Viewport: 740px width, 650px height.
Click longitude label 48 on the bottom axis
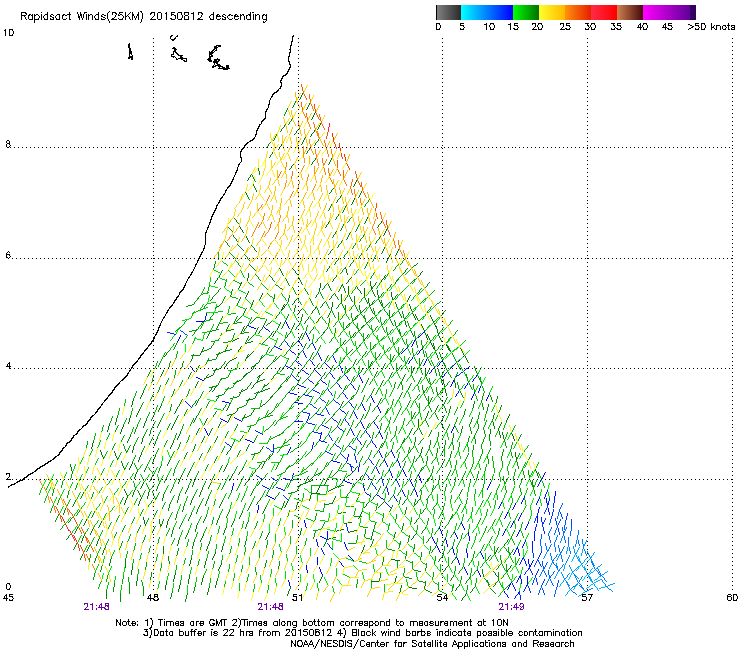click(x=152, y=598)
